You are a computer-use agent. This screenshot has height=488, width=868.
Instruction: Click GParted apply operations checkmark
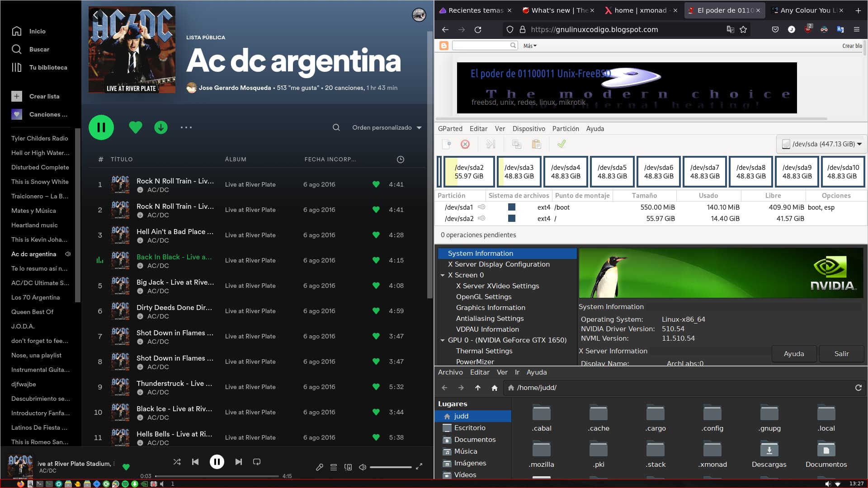pos(561,144)
